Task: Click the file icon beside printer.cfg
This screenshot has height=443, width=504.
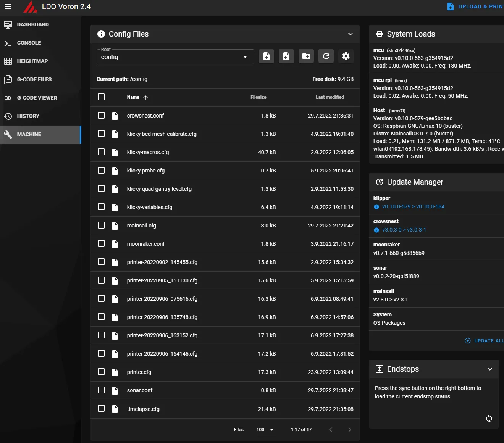Action: (x=115, y=372)
